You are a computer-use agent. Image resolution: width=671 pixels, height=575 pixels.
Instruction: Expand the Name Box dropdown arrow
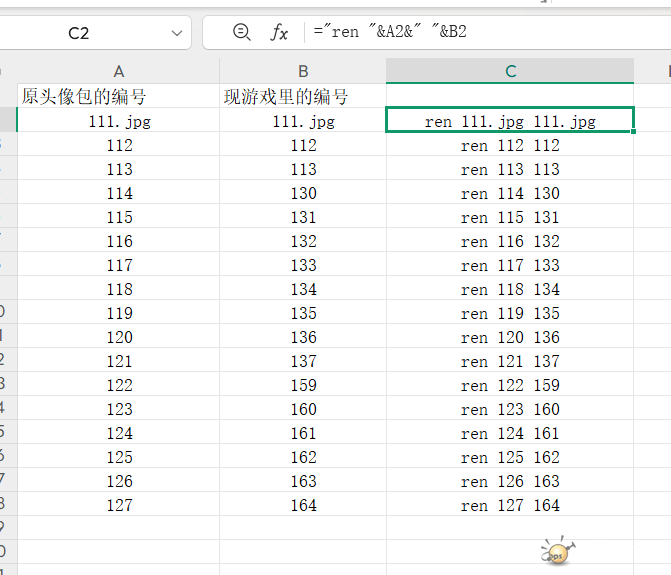point(177,33)
